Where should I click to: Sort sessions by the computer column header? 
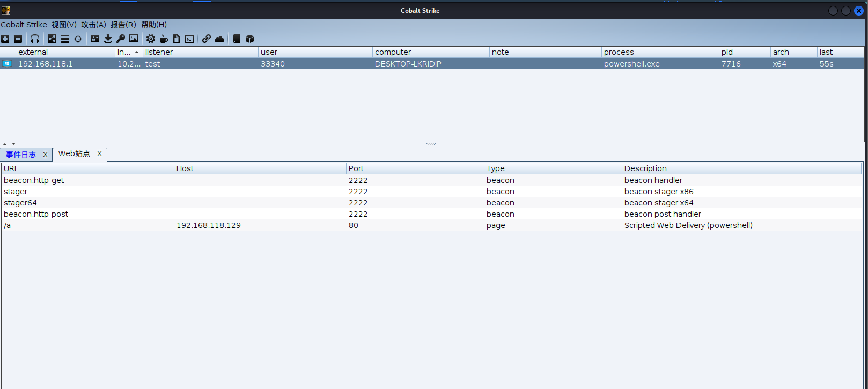pyautogui.click(x=431, y=52)
